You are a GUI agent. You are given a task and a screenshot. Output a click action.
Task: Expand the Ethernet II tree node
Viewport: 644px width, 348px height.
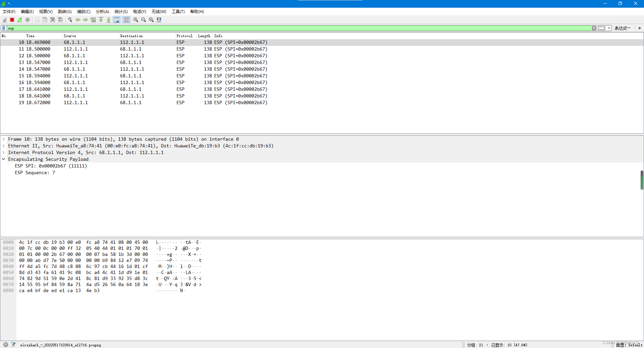[4, 146]
